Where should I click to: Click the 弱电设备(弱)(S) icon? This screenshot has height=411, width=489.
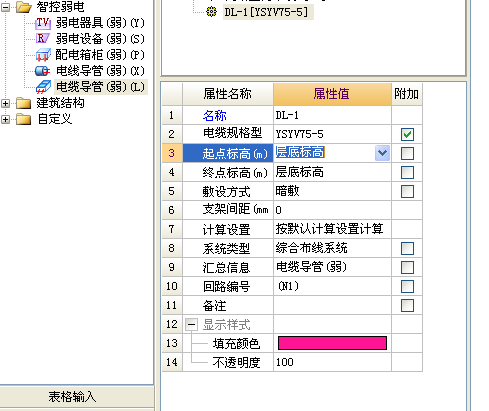(x=43, y=39)
